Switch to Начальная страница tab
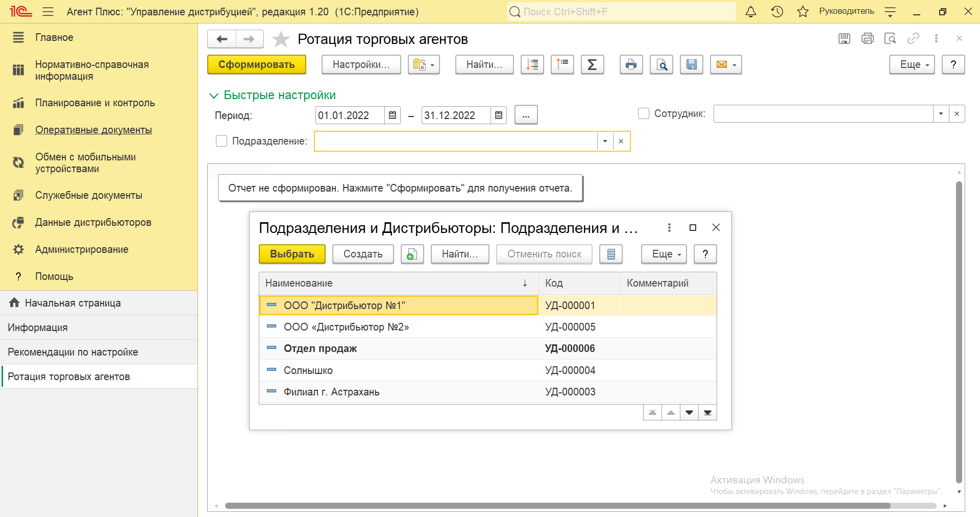Viewport: 980px width, 517px height. [x=99, y=303]
